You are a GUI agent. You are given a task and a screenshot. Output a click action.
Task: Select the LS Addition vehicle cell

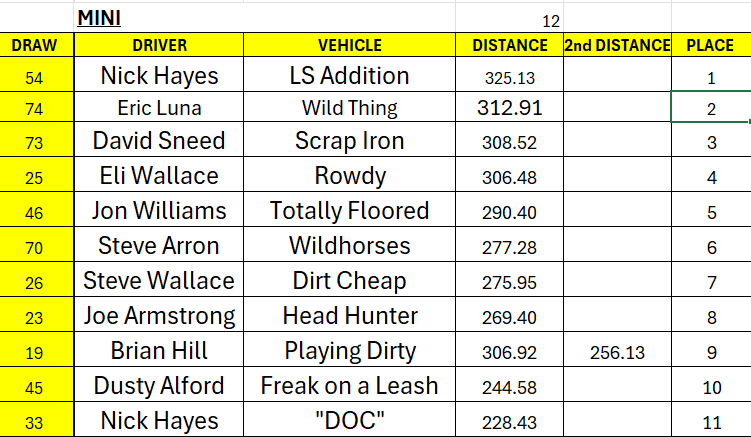pos(349,76)
